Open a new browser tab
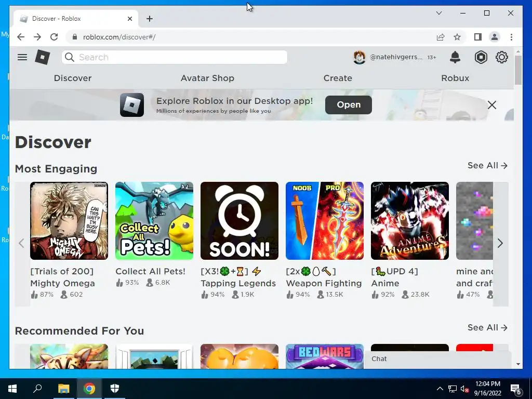The image size is (532, 399). point(149,19)
